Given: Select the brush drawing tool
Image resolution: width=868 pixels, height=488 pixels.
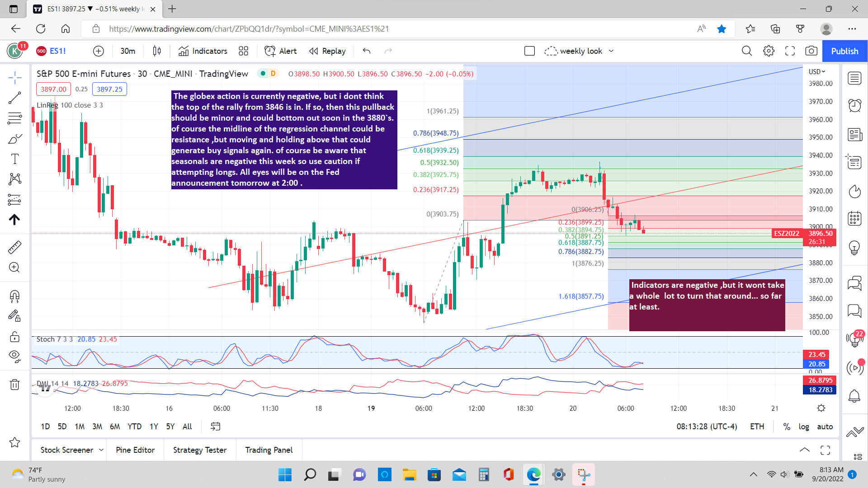Looking at the screenshot, I should 14,139.
